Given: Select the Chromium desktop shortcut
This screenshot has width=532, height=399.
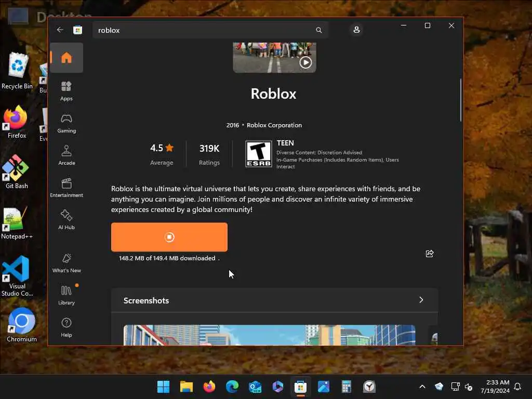Looking at the screenshot, I should pos(22,325).
